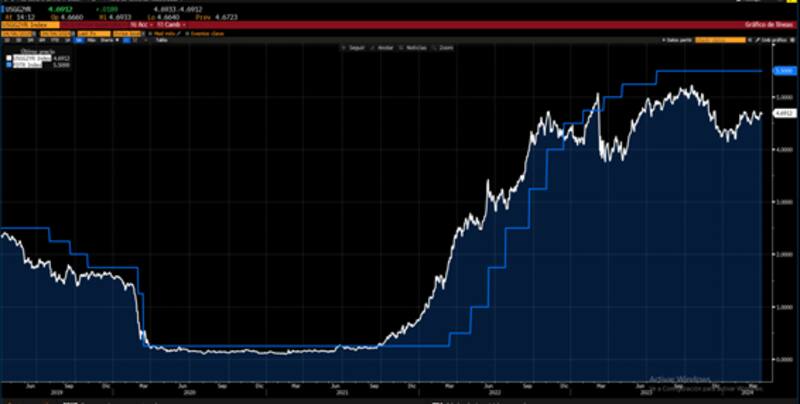Toggle the USGG2YR Index legend checkbox
Screen dimensions: 800x404
point(8,59)
